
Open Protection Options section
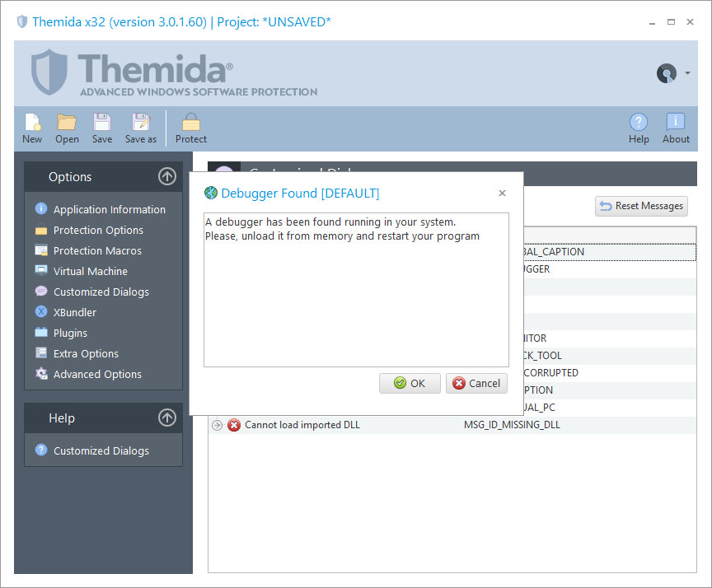98,230
